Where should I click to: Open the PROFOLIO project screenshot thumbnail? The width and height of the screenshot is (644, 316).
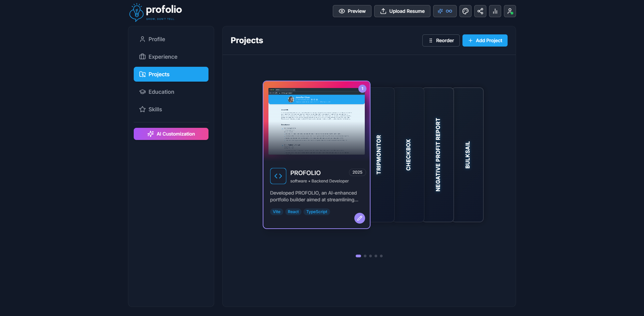coord(316,121)
